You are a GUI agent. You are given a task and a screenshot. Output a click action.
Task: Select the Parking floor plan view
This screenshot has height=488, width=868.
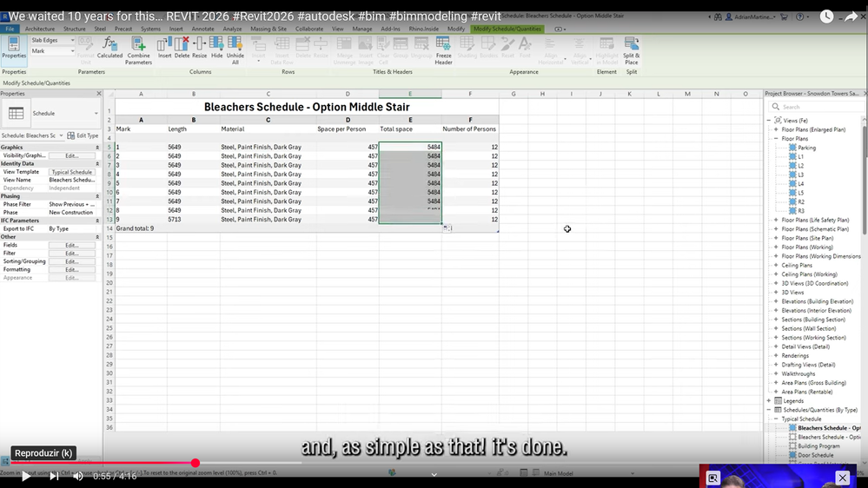pyautogui.click(x=806, y=148)
